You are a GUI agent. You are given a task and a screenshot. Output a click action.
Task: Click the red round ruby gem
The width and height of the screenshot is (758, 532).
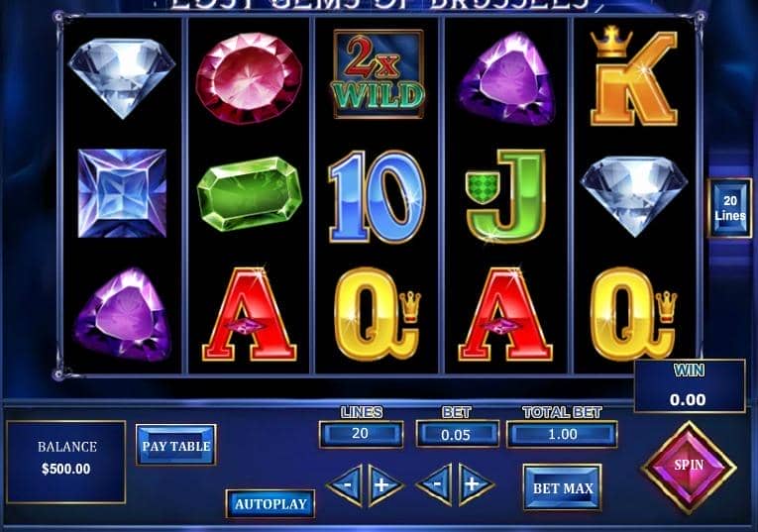pyautogui.click(x=249, y=78)
